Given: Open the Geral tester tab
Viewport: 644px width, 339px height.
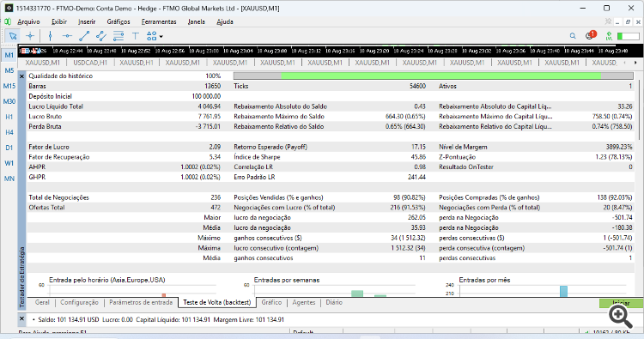Looking at the screenshot, I should 42,302.
